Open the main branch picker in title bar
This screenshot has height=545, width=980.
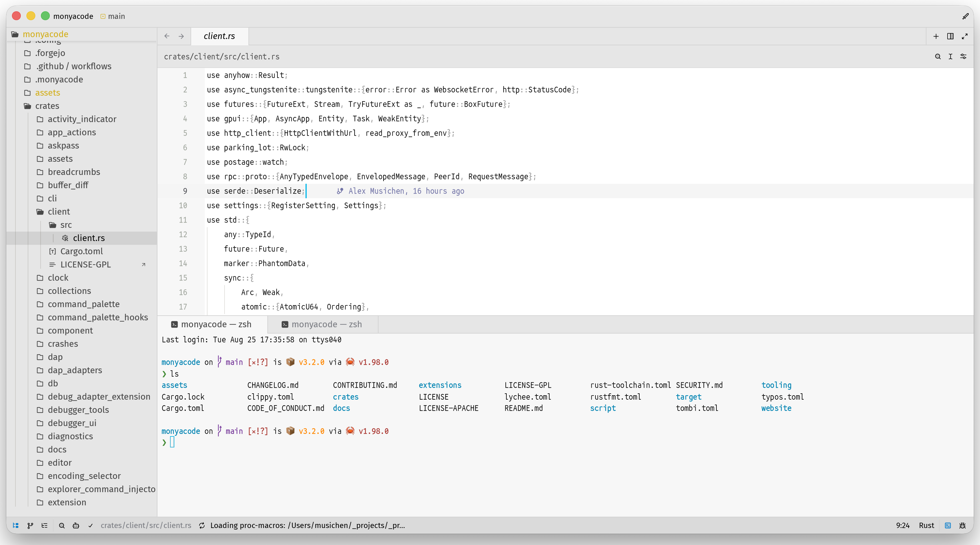click(x=113, y=16)
